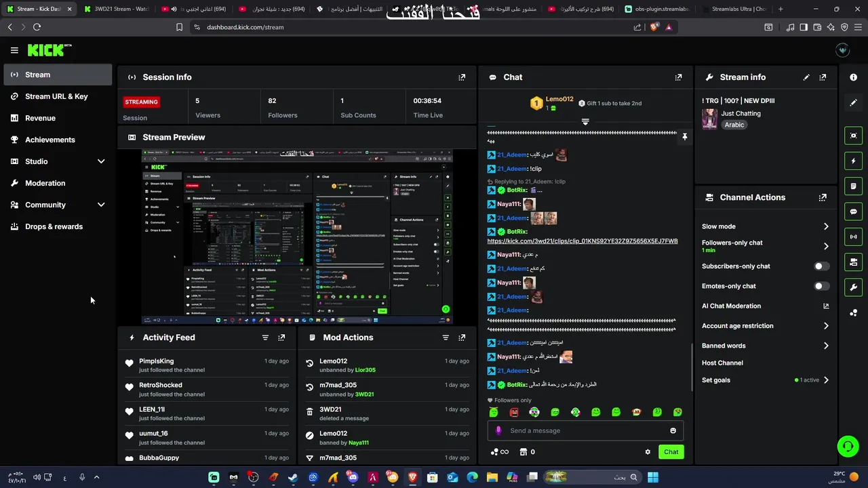The image size is (868, 488).
Task: Toggle channel actions widget in right toolbar
Action: tap(853, 262)
